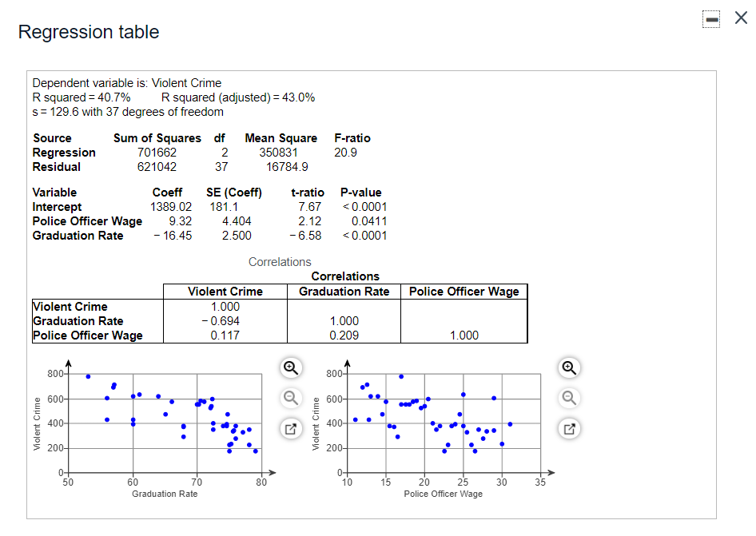Click the Dependent variable is: Violent Crime line
Viewport: 756px width, 536px height.
pyautogui.click(x=127, y=83)
